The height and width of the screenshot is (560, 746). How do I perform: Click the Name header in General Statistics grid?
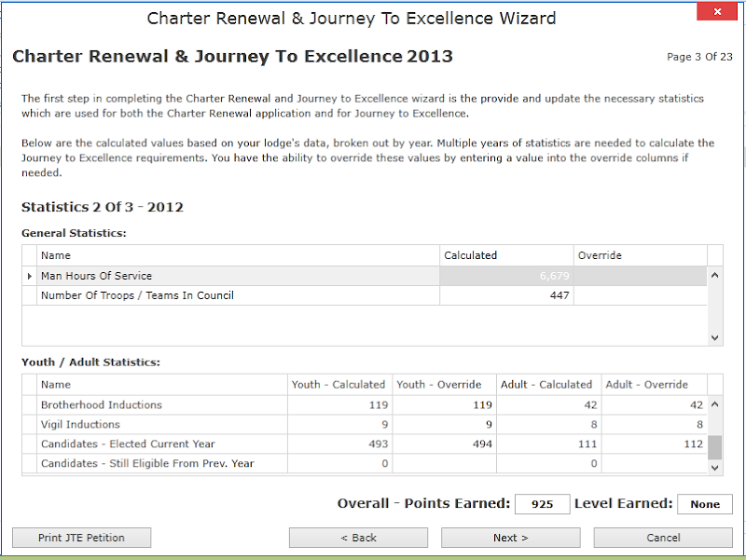(x=238, y=255)
